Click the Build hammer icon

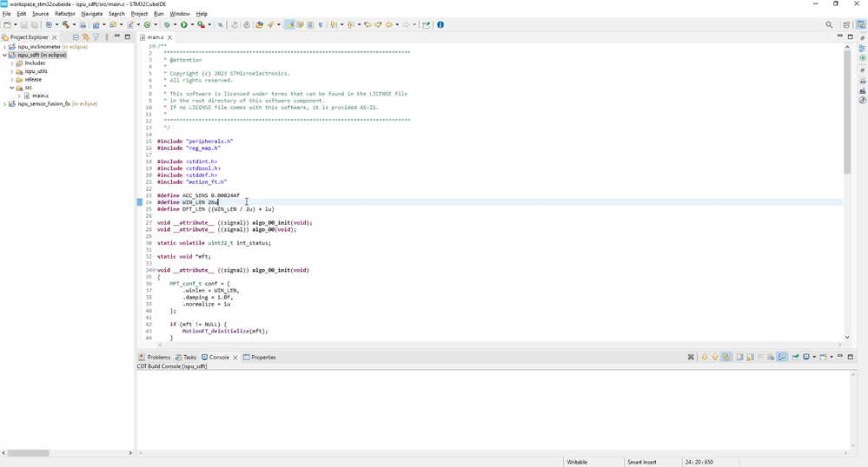(66, 25)
